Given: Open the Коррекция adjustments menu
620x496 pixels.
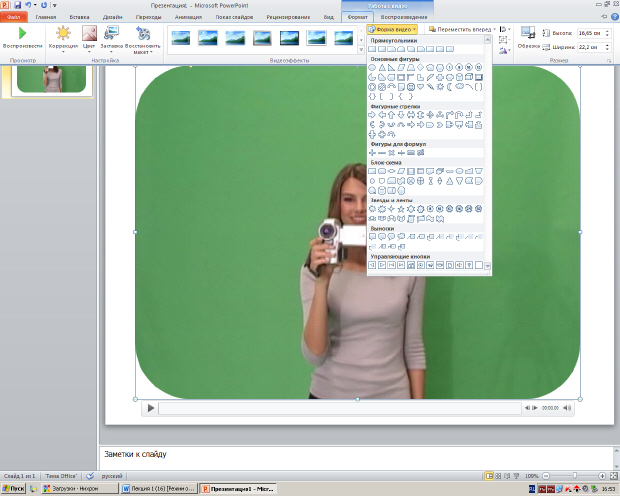Looking at the screenshot, I should [x=64, y=38].
